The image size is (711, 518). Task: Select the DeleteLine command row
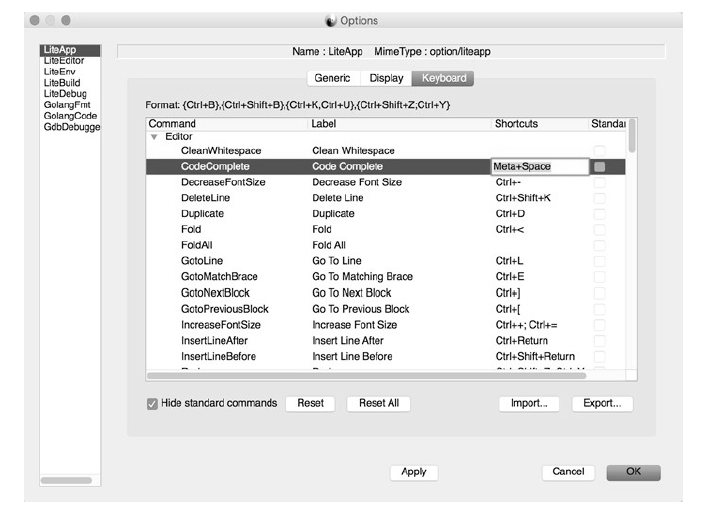386,198
